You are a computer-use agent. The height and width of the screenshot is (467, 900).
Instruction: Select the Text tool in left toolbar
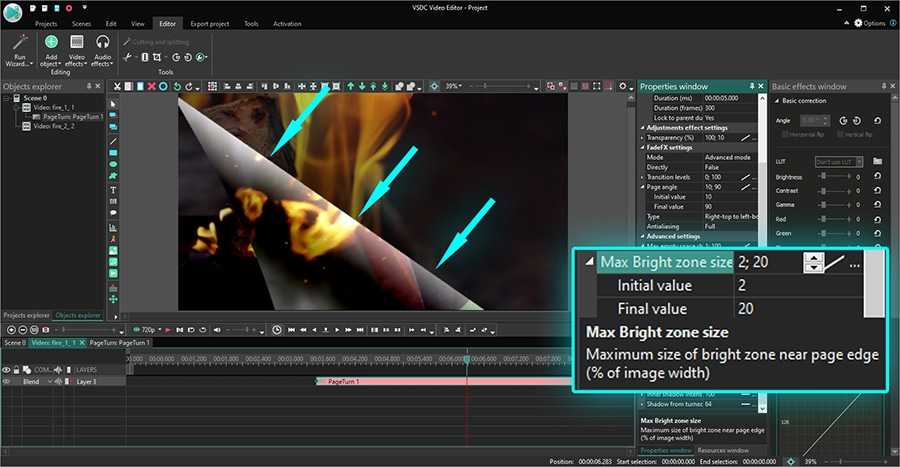click(x=113, y=189)
